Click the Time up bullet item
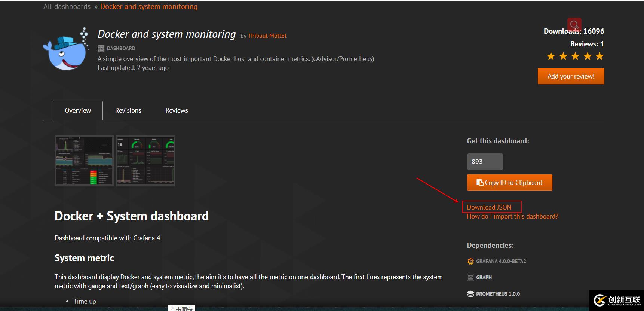 click(85, 301)
